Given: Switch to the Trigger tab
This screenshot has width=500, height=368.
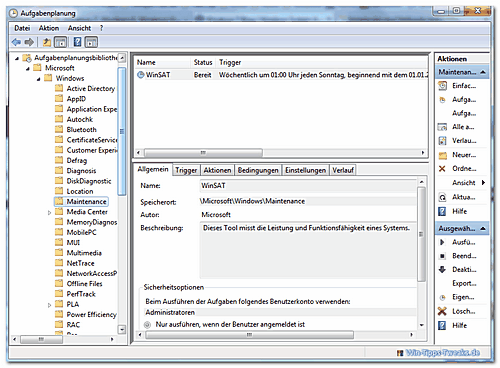Looking at the screenshot, I should tap(186, 170).
